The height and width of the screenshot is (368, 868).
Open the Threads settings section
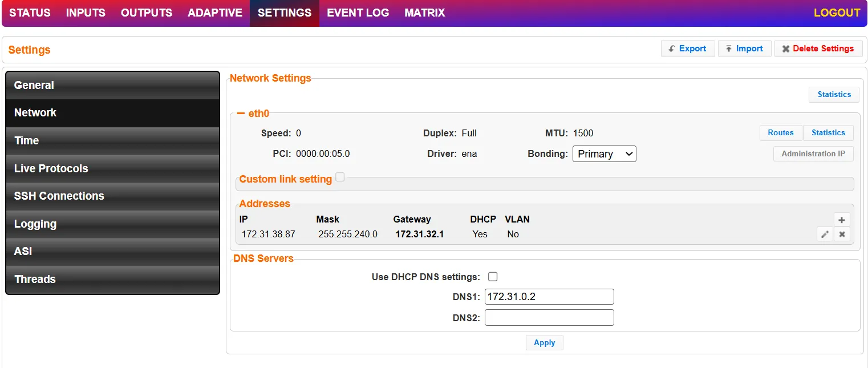(x=112, y=280)
